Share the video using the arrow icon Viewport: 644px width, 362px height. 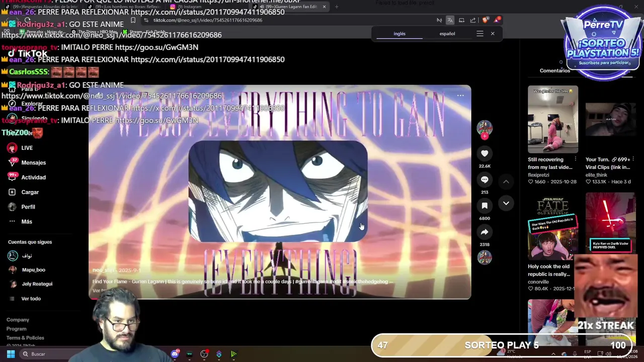point(485,232)
